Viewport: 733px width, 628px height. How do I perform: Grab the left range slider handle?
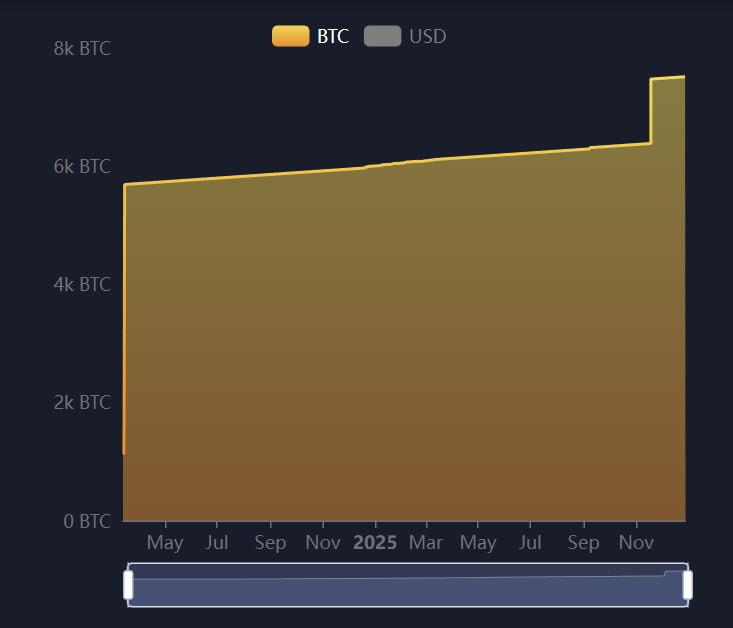pyautogui.click(x=128, y=585)
